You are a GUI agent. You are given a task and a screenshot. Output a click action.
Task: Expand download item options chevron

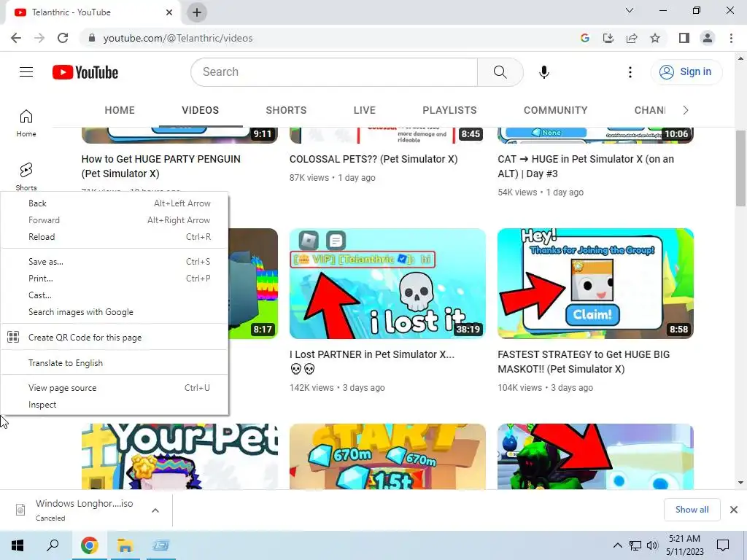coord(155,510)
